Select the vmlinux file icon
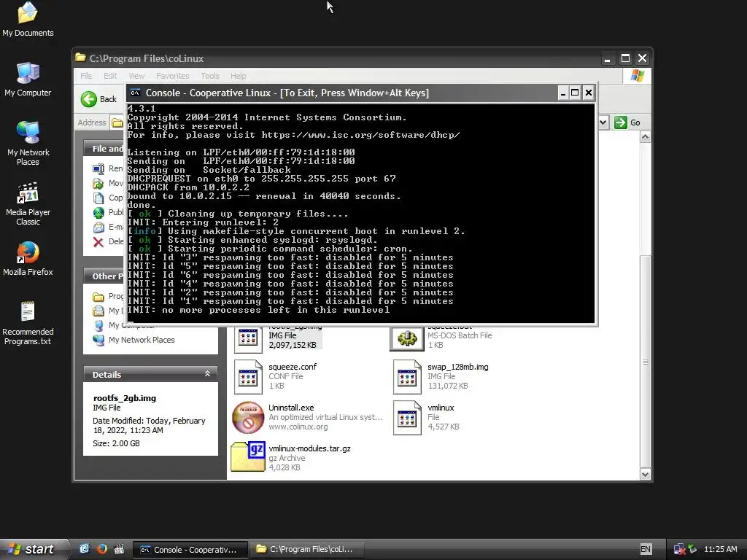The height and width of the screenshot is (560, 747). (407, 418)
